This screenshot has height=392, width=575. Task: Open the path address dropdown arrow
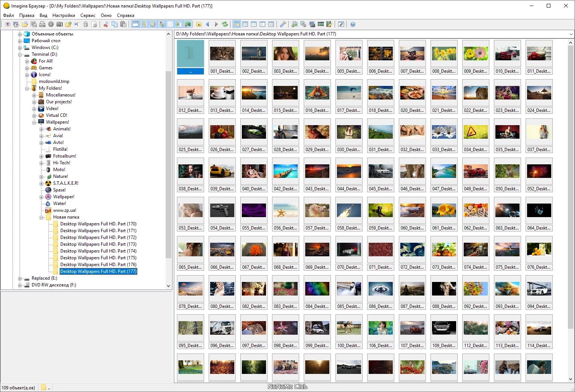[571, 34]
